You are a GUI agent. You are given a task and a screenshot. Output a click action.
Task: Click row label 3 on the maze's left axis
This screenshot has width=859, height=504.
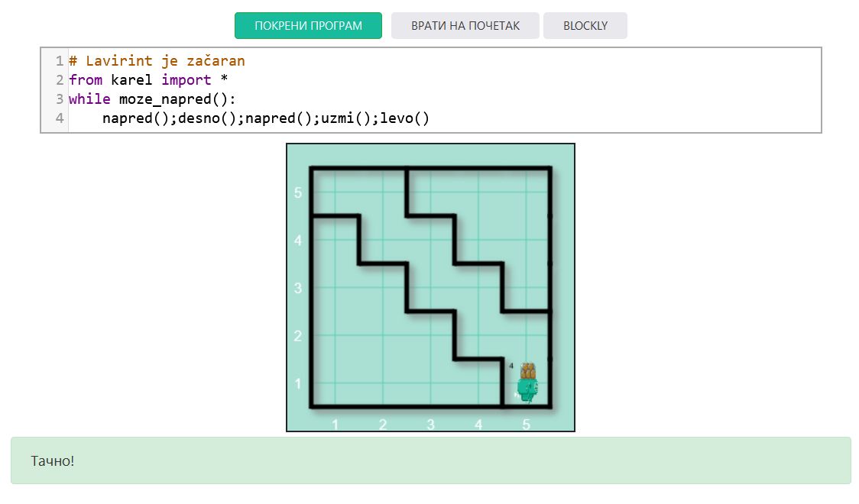[299, 288]
